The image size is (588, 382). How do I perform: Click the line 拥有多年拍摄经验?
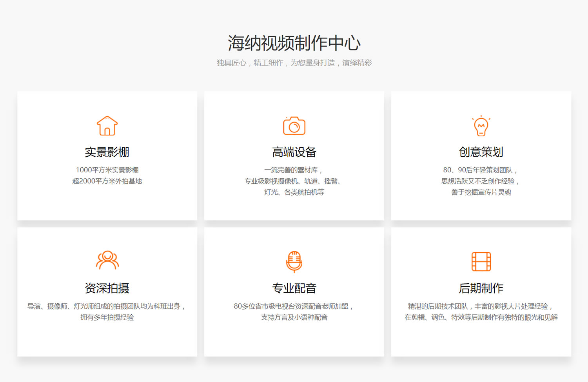pyautogui.click(x=107, y=317)
